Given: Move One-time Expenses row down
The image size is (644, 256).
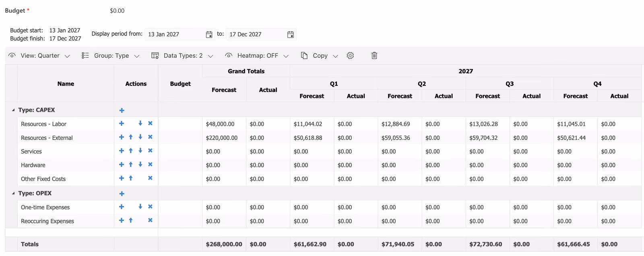Looking at the screenshot, I should point(140,207).
